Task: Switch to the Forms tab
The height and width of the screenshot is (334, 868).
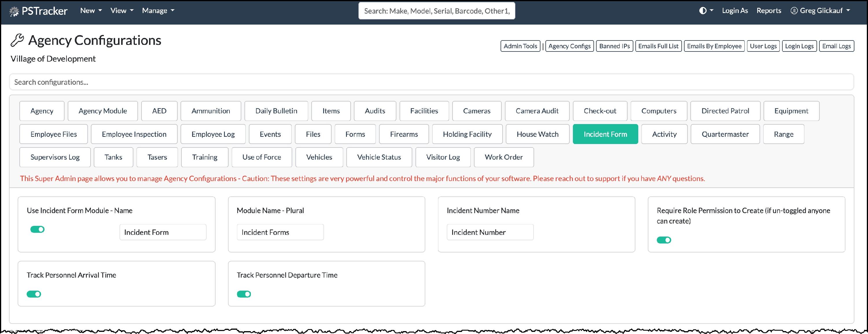Action: [355, 134]
